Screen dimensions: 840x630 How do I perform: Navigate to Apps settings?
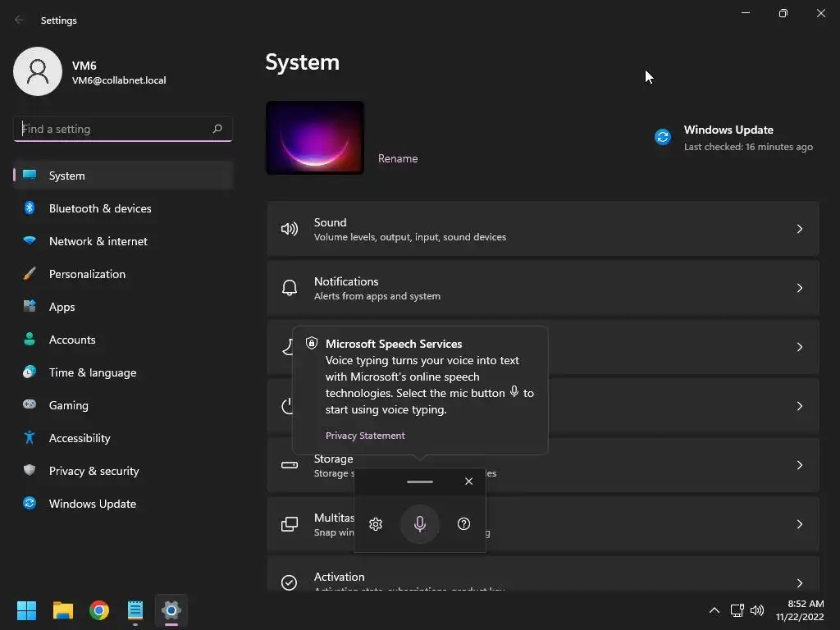pos(123,307)
